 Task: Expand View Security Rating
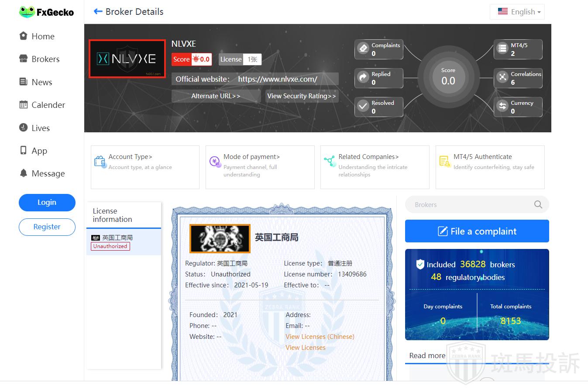[302, 96]
